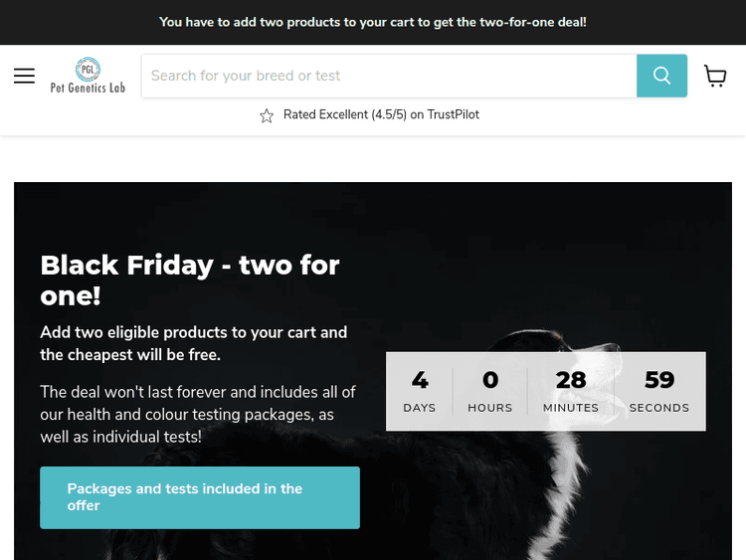Viewport: 746px width, 560px height.
Task: Click the "cheapest will be free" bold subheading
Action: (x=193, y=343)
